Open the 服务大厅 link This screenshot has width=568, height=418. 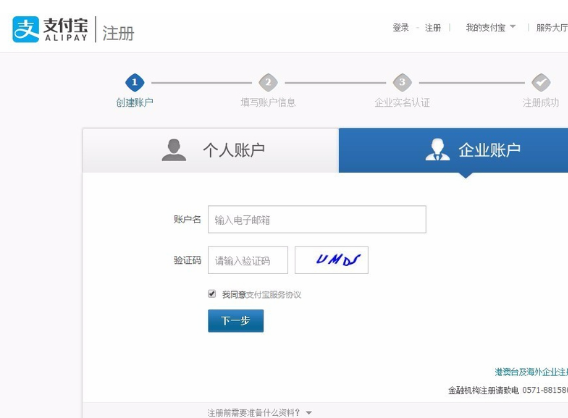pos(552,28)
